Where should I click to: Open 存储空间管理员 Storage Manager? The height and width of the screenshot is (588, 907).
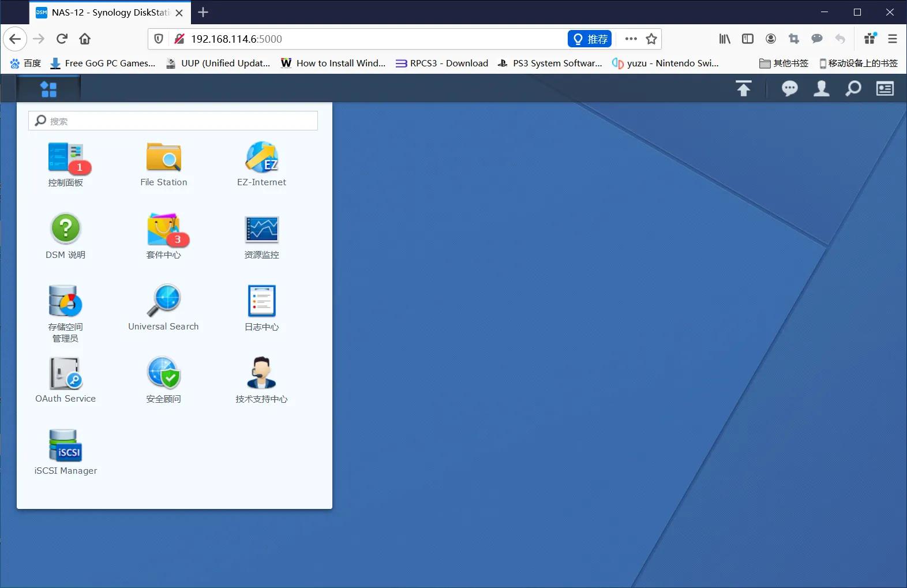[x=66, y=313]
